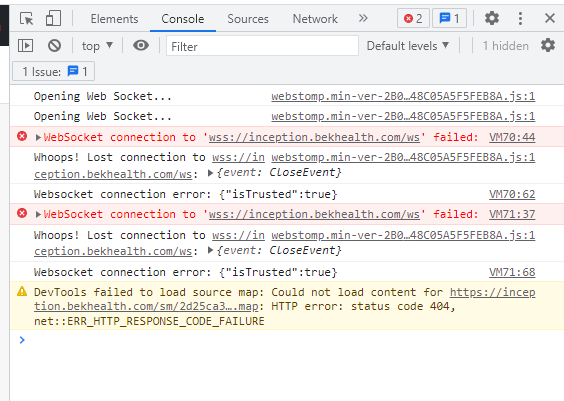
Task: Activate the inspect element picker icon
Action: tap(27, 18)
